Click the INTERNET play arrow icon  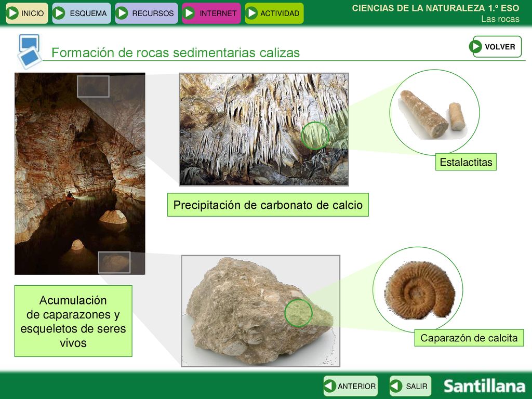(x=189, y=13)
